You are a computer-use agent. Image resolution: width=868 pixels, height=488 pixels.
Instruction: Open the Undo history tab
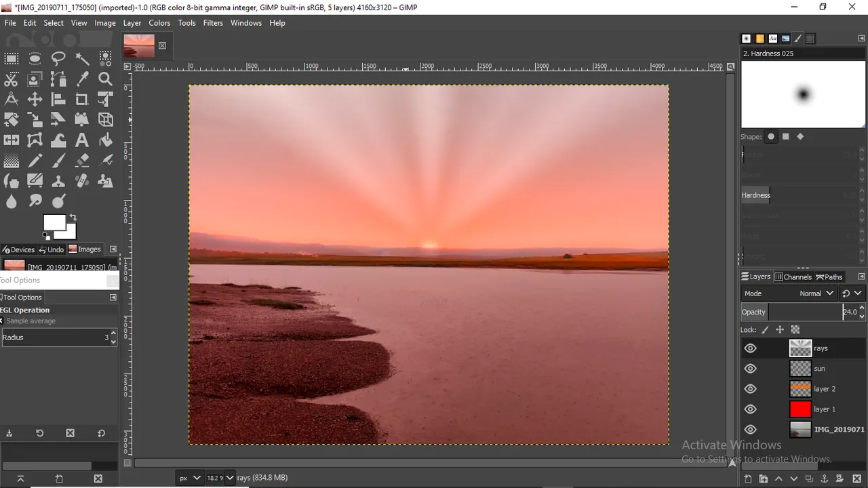(x=52, y=249)
